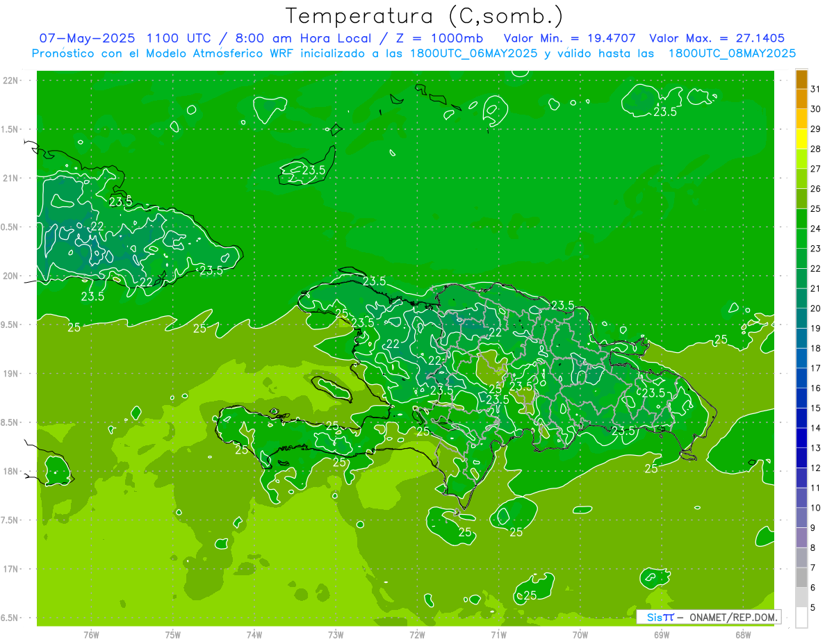Click color scale value 28
The height and width of the screenshot is (644, 834).
[816, 149]
